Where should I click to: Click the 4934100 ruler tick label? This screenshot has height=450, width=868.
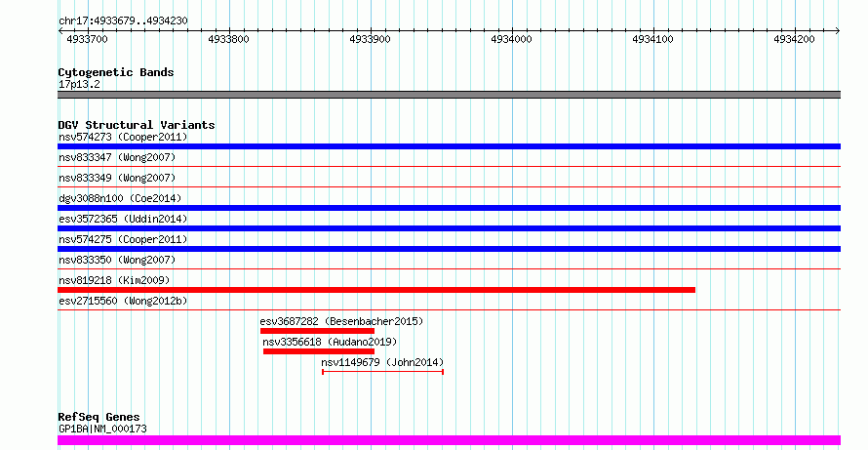(652, 39)
